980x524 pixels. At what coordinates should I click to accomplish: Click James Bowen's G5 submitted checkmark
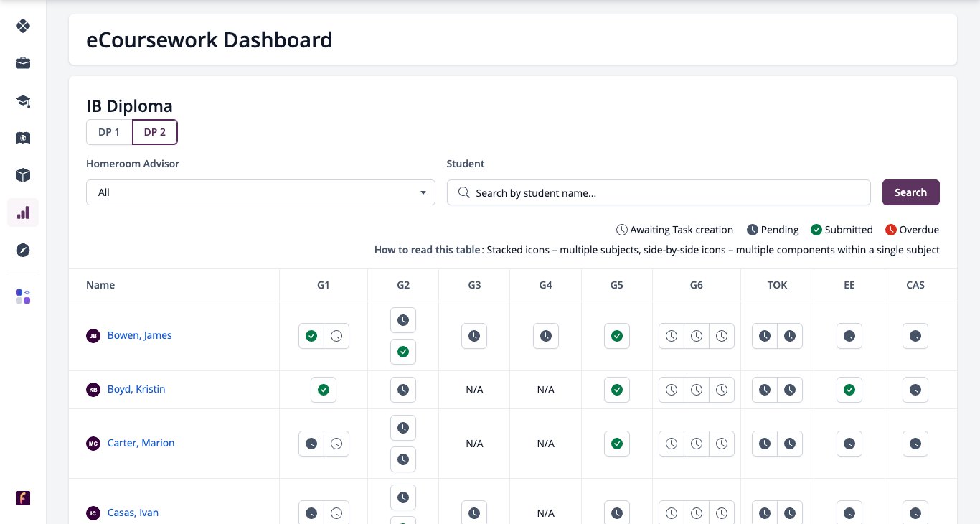[617, 336]
